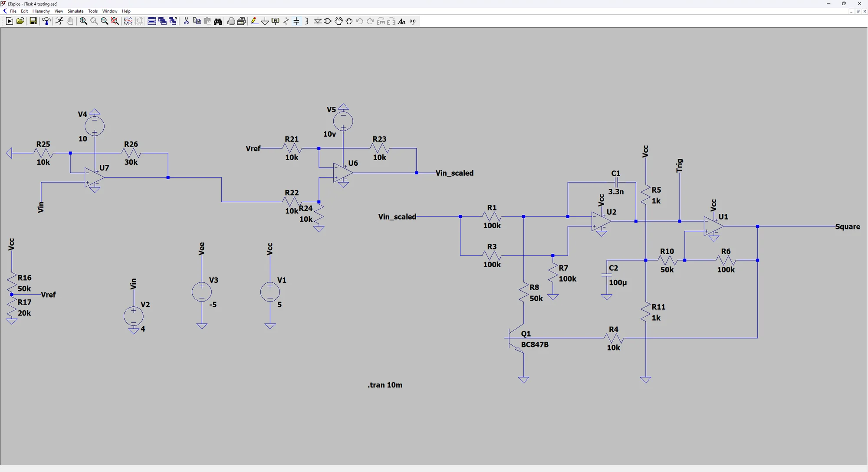Zoom out with magnifier minus icon
Viewport: 868px width, 472px height.
click(x=104, y=21)
